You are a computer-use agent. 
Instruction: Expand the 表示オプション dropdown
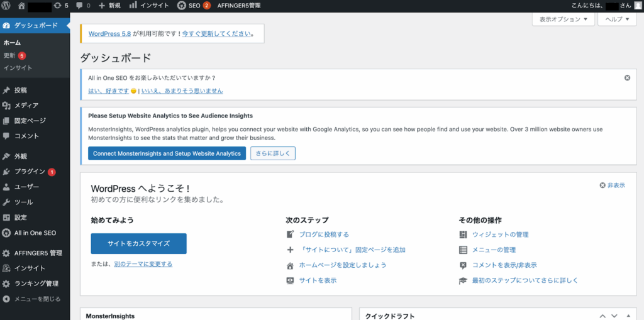[563, 19]
